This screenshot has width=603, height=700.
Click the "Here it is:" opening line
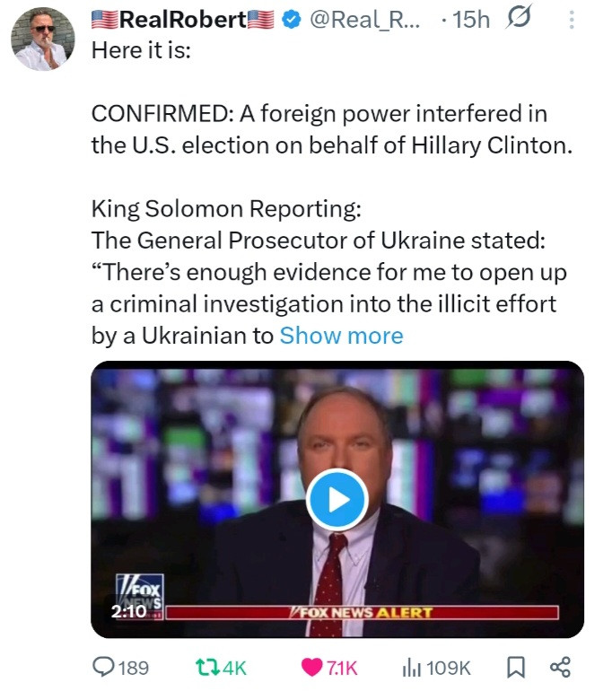(142, 48)
